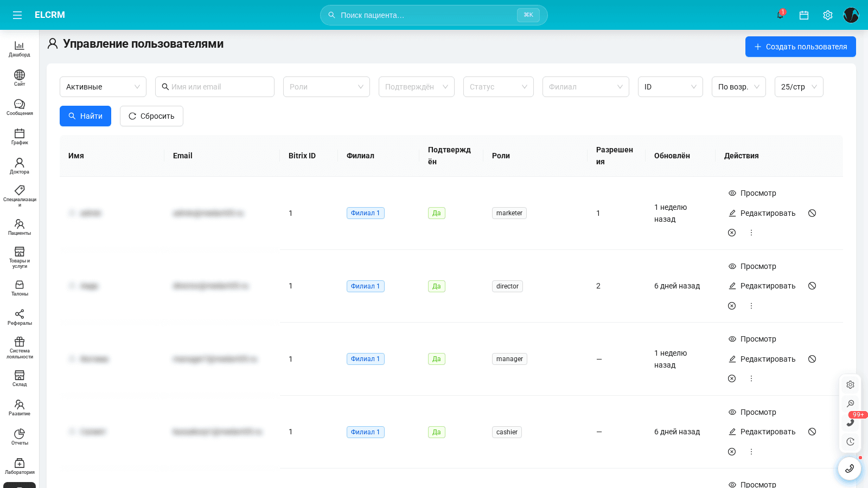The height and width of the screenshot is (488, 868).
Task: Click Редактировать for cashier row
Action: (x=762, y=432)
